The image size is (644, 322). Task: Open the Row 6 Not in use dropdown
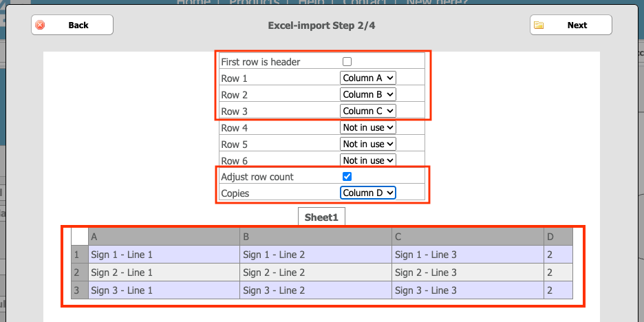(368, 160)
